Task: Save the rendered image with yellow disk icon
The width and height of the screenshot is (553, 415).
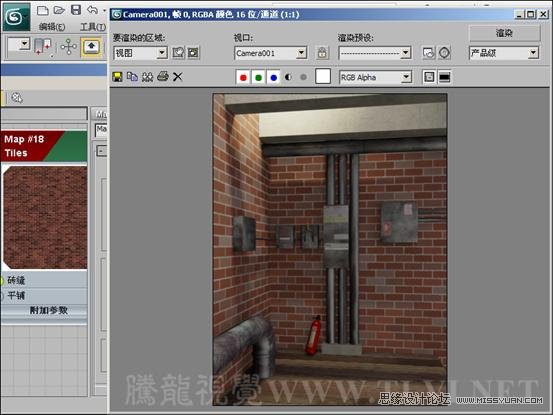Action: coord(117,77)
